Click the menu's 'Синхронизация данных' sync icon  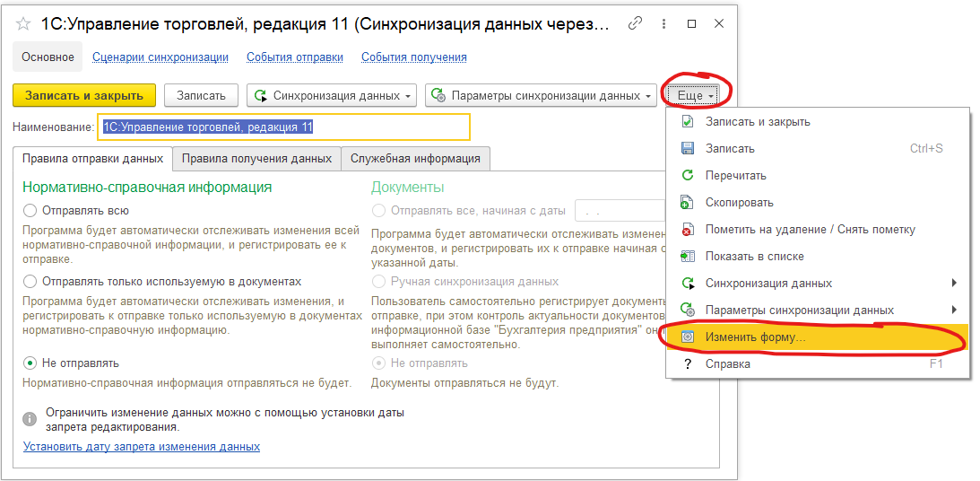point(688,283)
